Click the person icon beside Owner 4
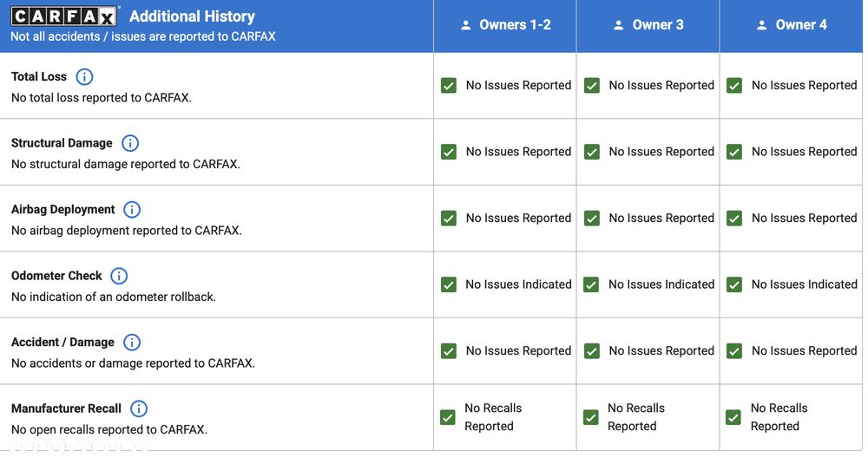868x464 pixels. (762, 25)
